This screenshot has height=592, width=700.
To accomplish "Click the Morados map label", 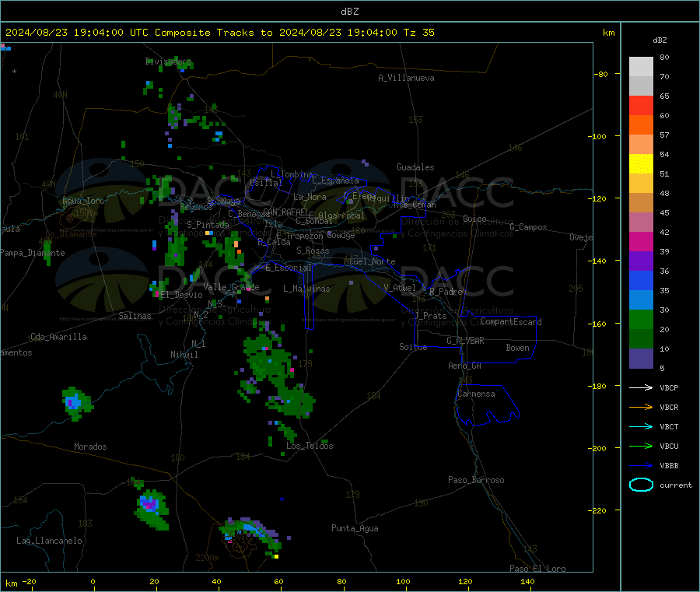I will (x=90, y=447).
